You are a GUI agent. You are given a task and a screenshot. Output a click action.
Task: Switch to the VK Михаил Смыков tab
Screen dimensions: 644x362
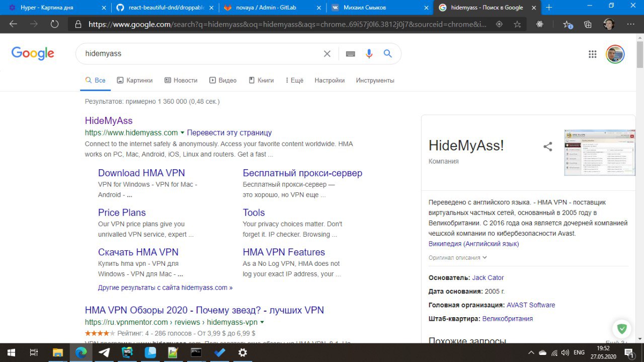point(380,8)
